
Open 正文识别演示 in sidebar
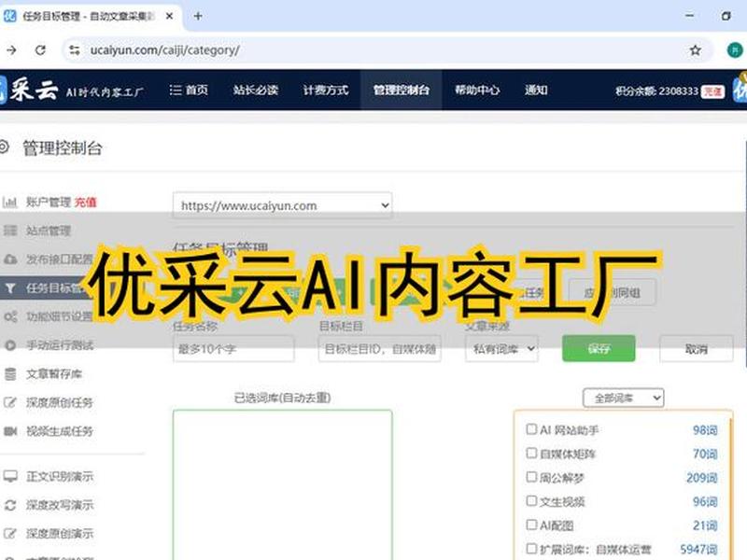[60, 476]
